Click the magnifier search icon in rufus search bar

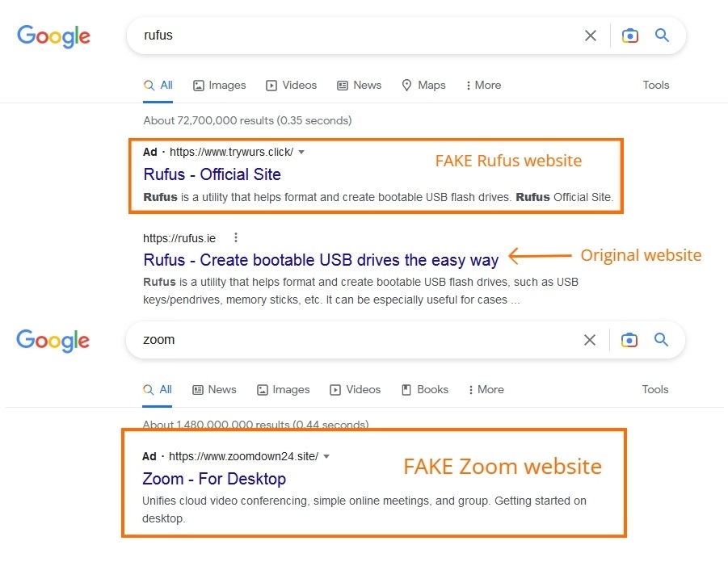click(662, 36)
